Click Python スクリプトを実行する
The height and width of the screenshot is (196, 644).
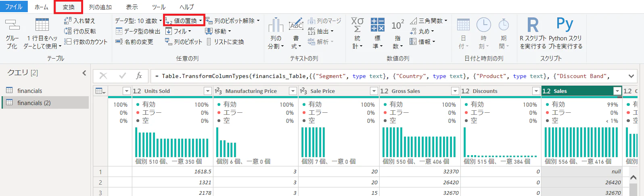(565, 34)
